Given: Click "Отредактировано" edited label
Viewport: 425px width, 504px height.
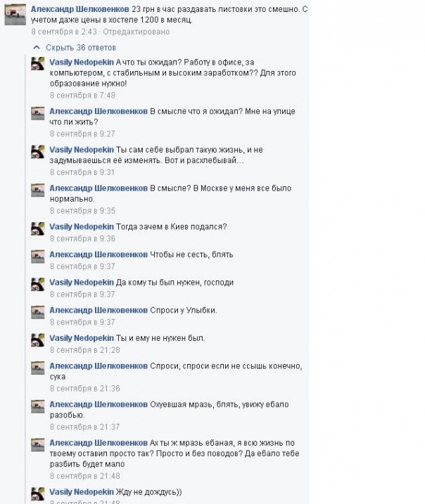Looking at the screenshot, I should click(136, 32).
